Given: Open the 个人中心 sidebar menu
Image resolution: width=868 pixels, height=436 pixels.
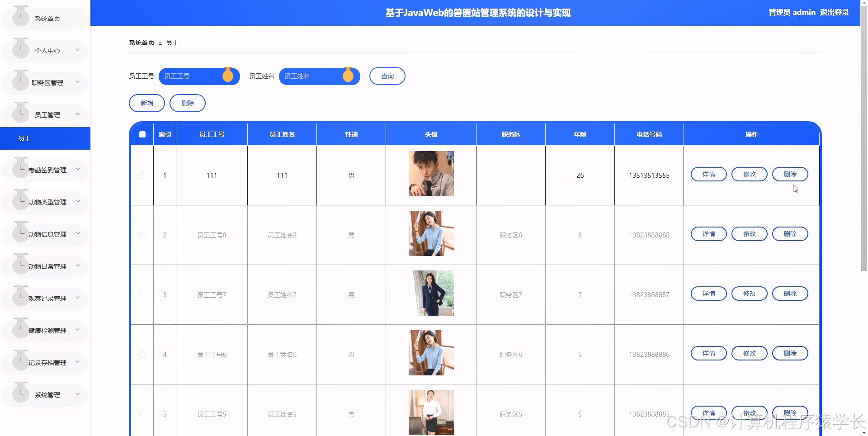Looking at the screenshot, I should tap(45, 51).
